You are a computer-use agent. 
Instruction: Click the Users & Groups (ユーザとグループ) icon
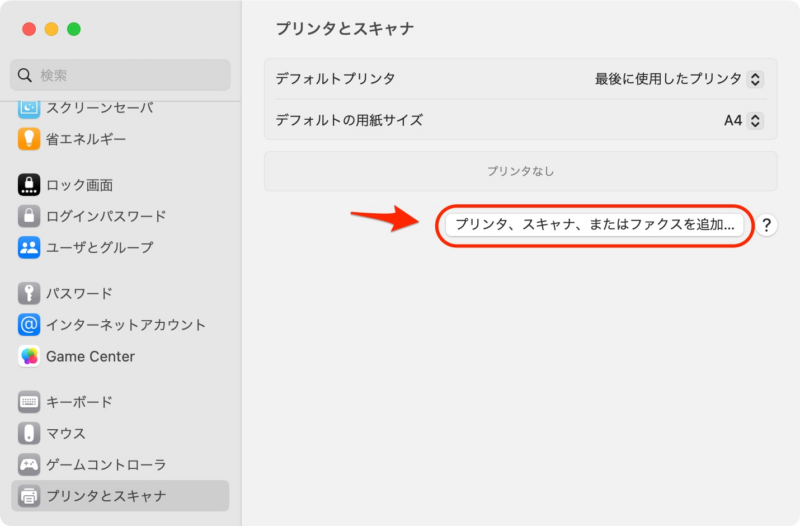coord(29,247)
